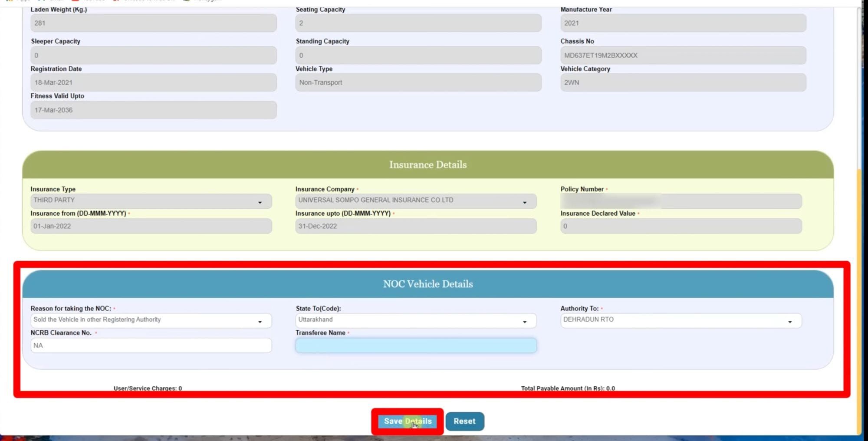The image size is (868, 441).
Task: Select the Insurance Declared Value field
Action: [681, 226]
